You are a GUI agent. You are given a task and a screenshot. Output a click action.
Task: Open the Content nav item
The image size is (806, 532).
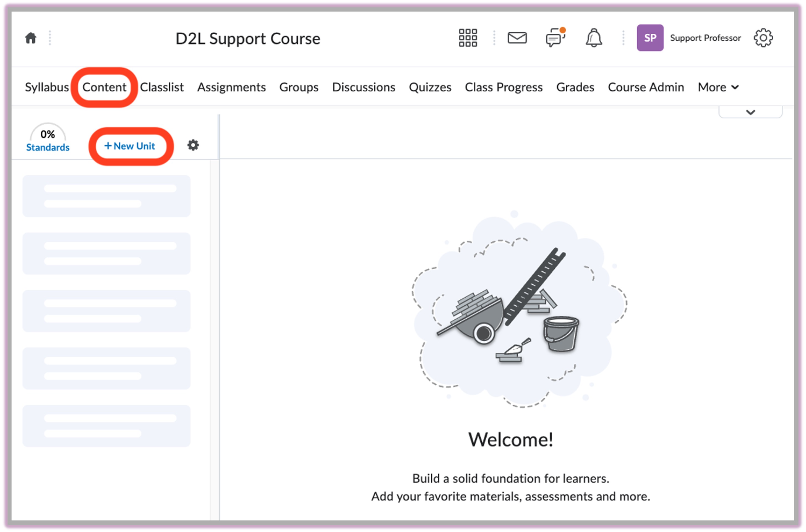coord(104,87)
